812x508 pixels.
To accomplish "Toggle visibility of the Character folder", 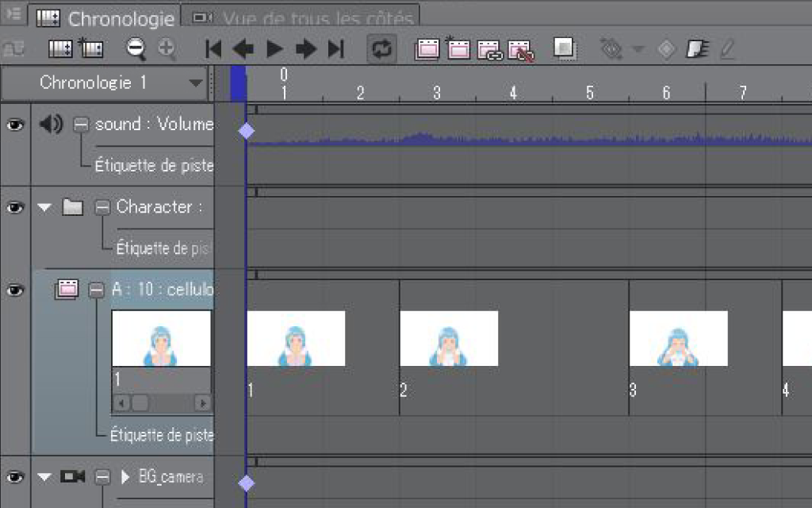I will 15,207.
